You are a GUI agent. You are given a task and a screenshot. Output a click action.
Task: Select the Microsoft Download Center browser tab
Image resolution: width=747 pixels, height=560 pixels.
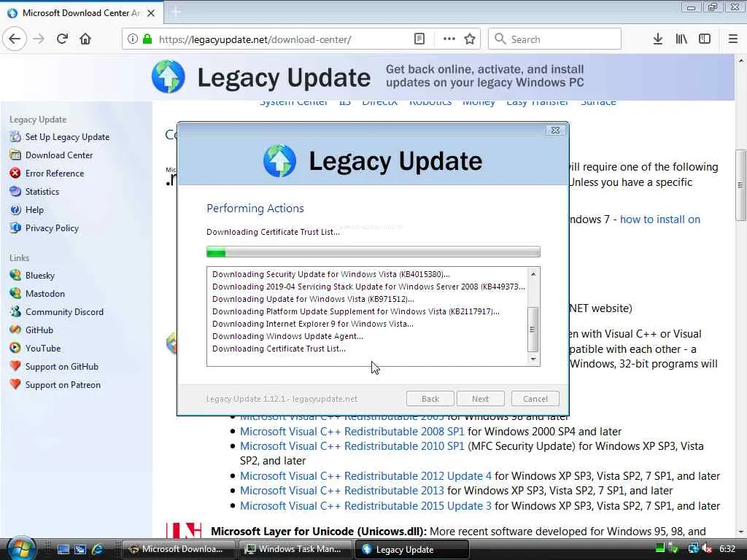82,13
